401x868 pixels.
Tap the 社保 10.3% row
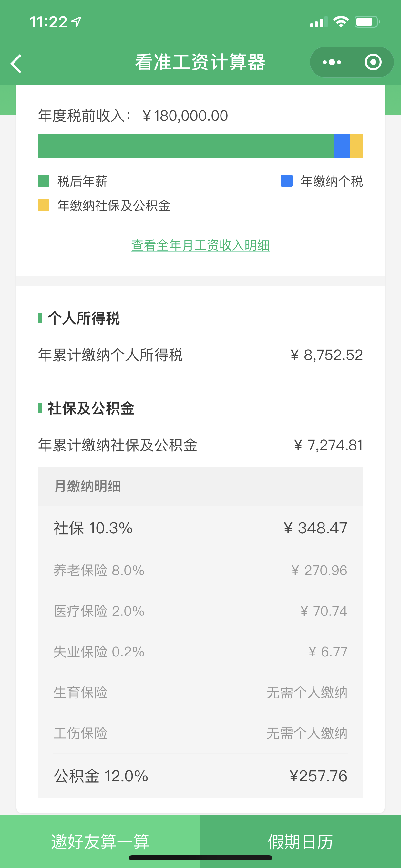point(200,528)
